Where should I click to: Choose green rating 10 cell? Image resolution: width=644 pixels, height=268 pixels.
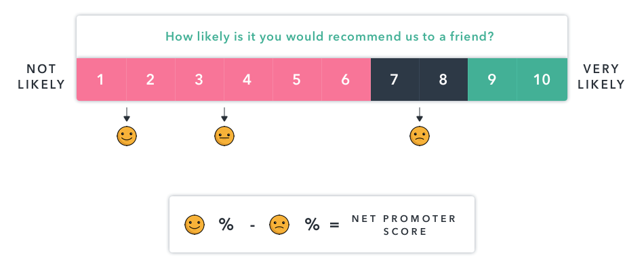[x=542, y=79]
